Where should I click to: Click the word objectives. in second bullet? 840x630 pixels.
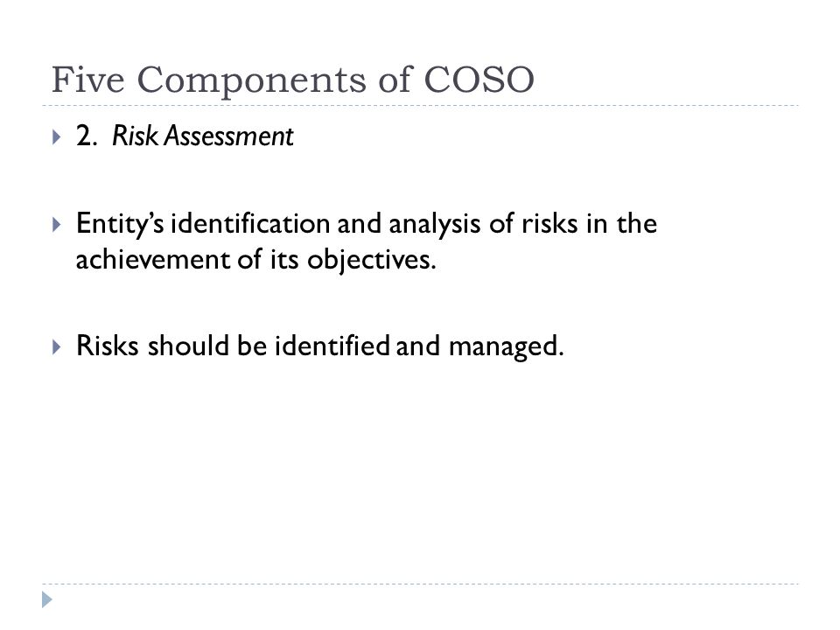[372, 261]
